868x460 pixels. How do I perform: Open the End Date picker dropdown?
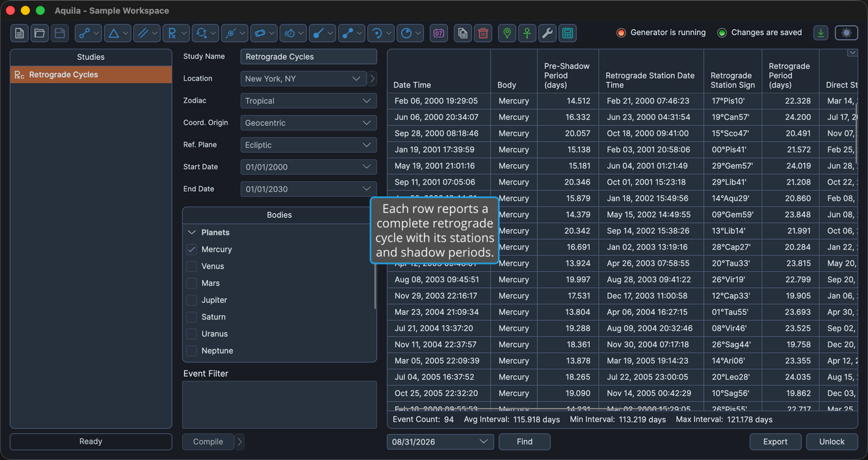309,189
